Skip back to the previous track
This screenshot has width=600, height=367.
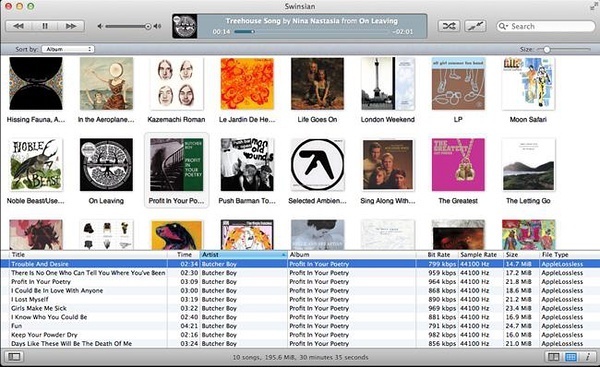(18, 26)
